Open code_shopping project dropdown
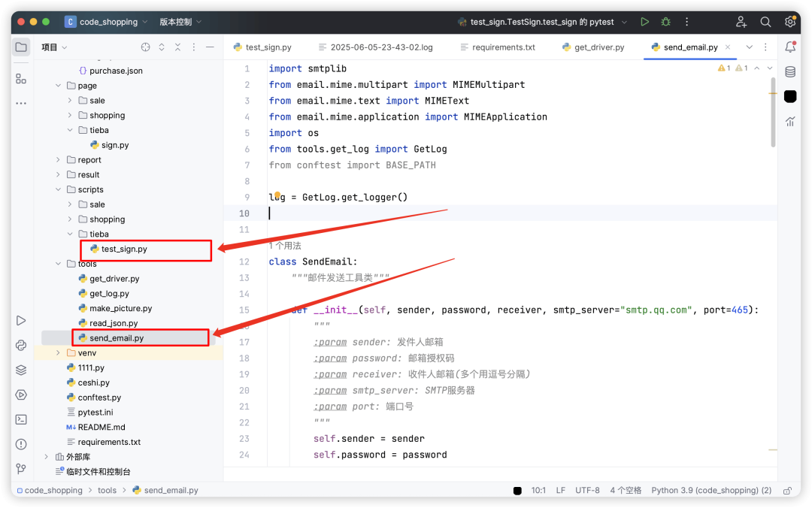 pyautogui.click(x=106, y=22)
